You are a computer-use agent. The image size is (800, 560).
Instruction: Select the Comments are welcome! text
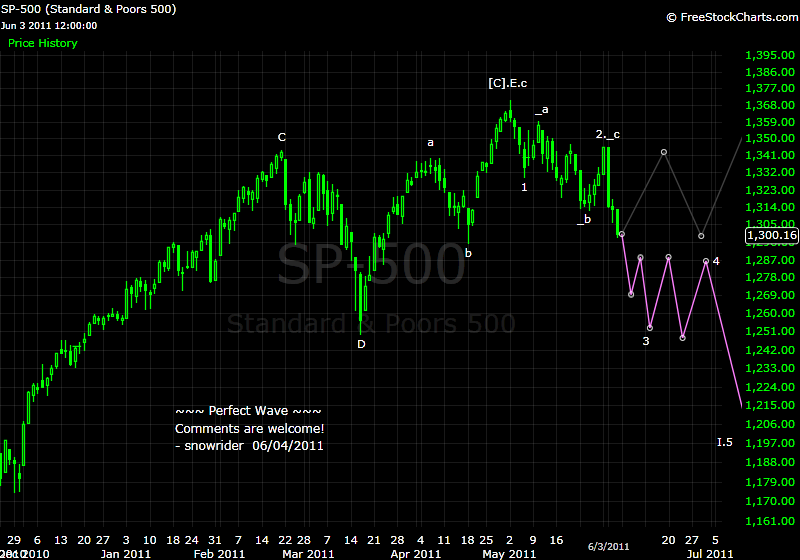pos(249,429)
